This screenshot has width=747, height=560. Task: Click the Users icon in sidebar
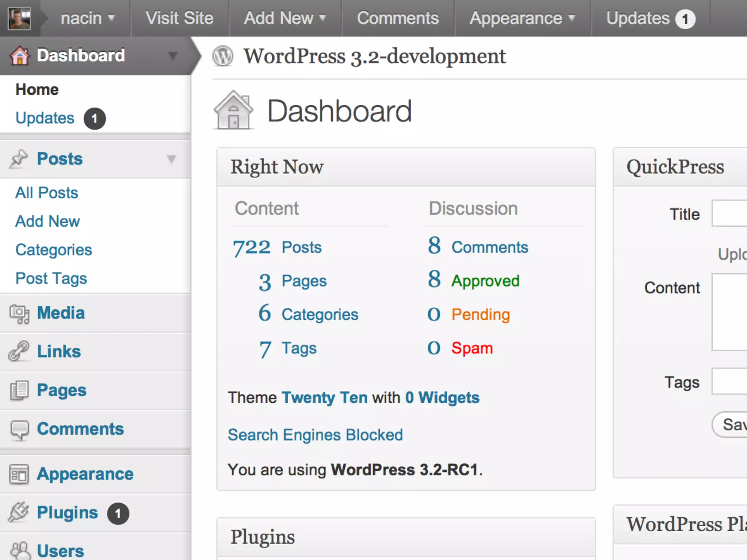click(20, 551)
